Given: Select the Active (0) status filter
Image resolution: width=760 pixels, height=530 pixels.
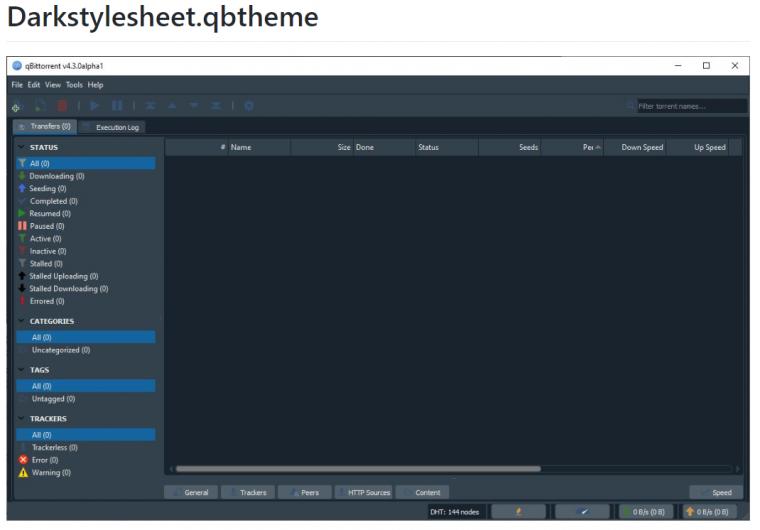Looking at the screenshot, I should [86, 239].
